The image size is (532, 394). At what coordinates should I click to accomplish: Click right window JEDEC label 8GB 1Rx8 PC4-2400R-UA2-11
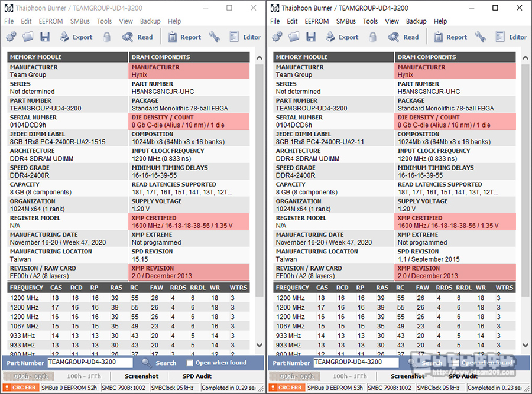[x=320, y=142]
